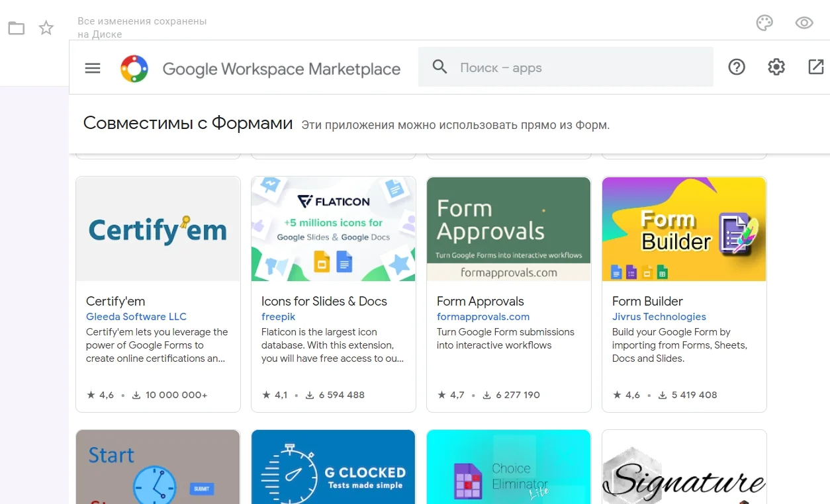Toggle form preview eye icon

point(804,23)
